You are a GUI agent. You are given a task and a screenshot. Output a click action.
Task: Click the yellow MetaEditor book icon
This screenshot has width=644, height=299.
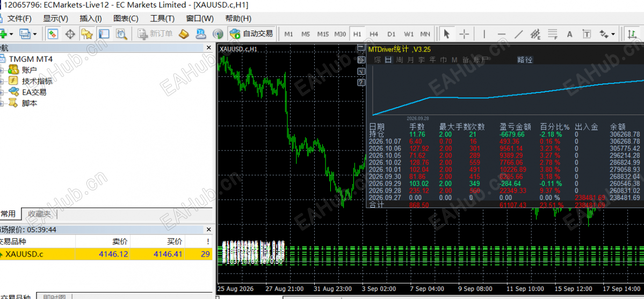click(184, 34)
